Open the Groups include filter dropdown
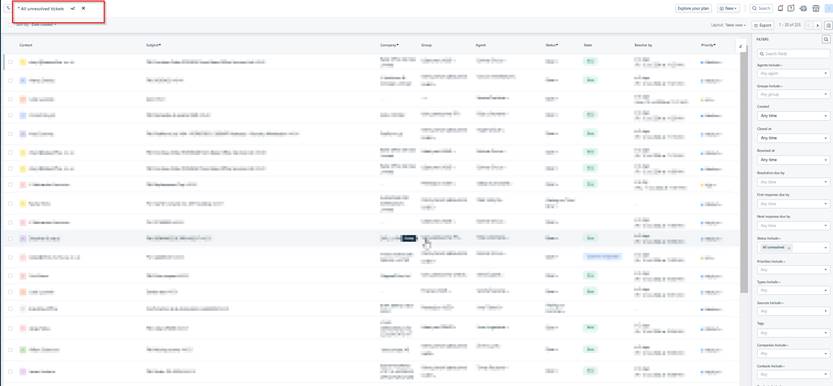The height and width of the screenshot is (386, 833). click(793, 94)
